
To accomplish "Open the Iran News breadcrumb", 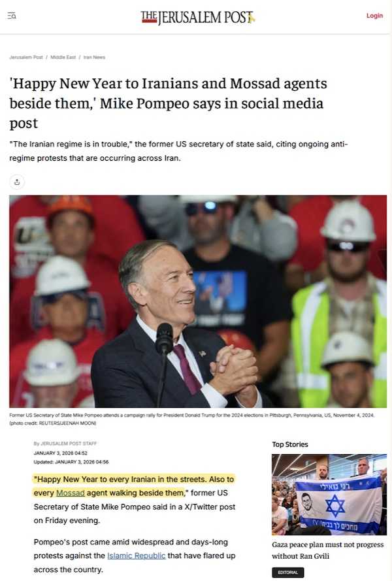I will pyautogui.click(x=94, y=57).
